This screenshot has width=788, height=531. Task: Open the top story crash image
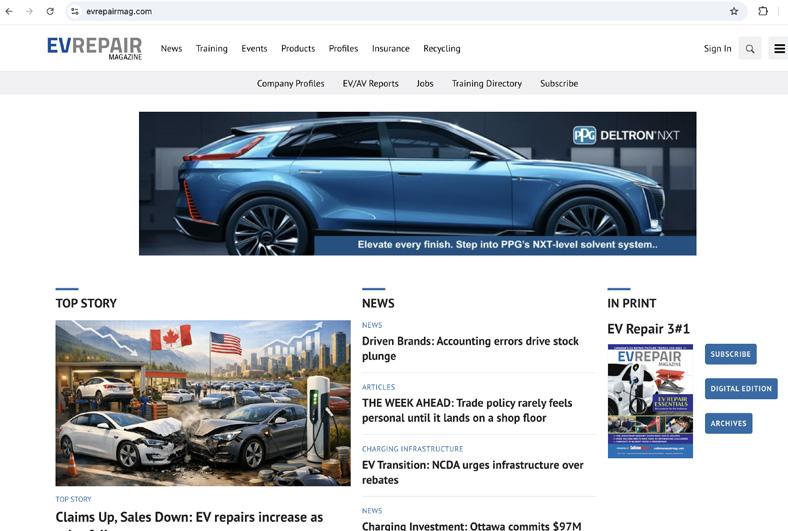203,403
